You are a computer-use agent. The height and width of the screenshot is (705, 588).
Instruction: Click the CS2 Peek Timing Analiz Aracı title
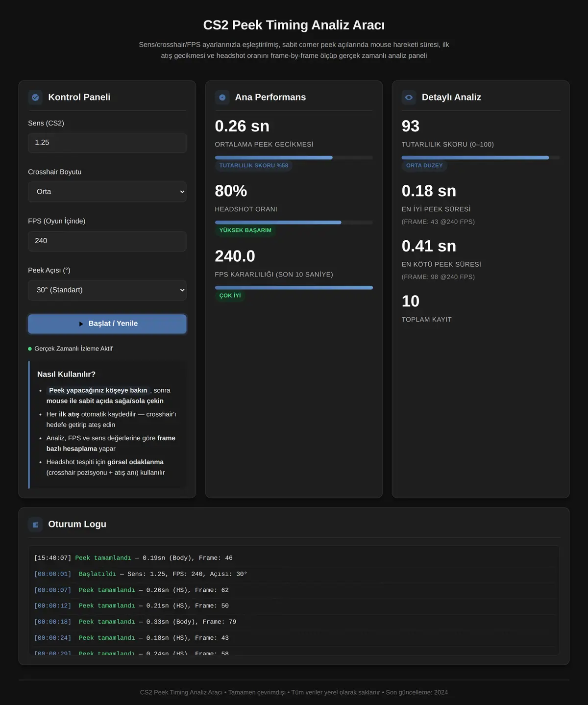(x=294, y=25)
